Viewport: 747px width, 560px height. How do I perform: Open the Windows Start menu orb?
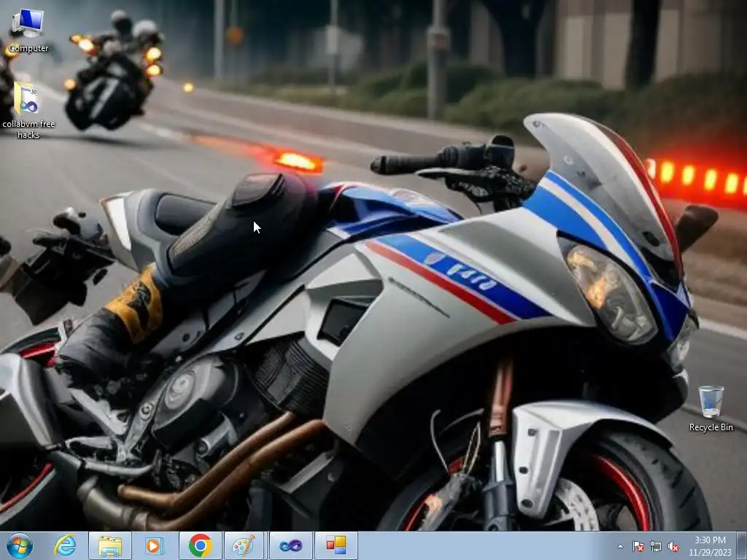click(20, 545)
